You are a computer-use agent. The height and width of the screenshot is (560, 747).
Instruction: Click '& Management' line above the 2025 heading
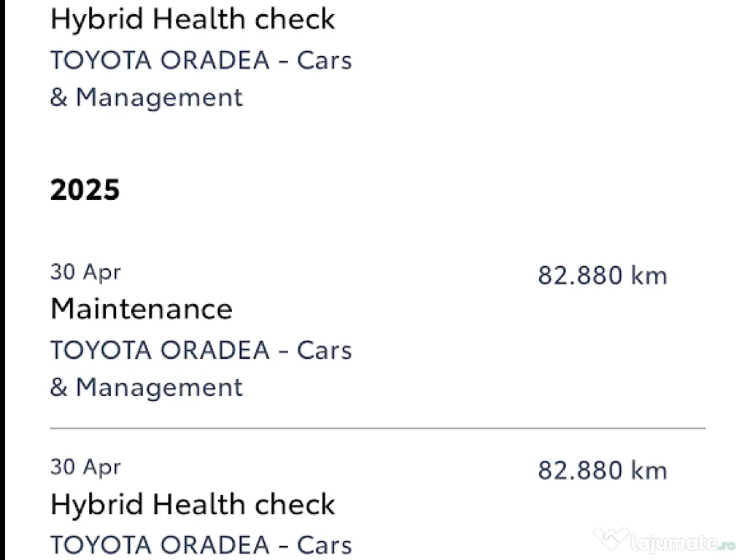[x=146, y=97]
